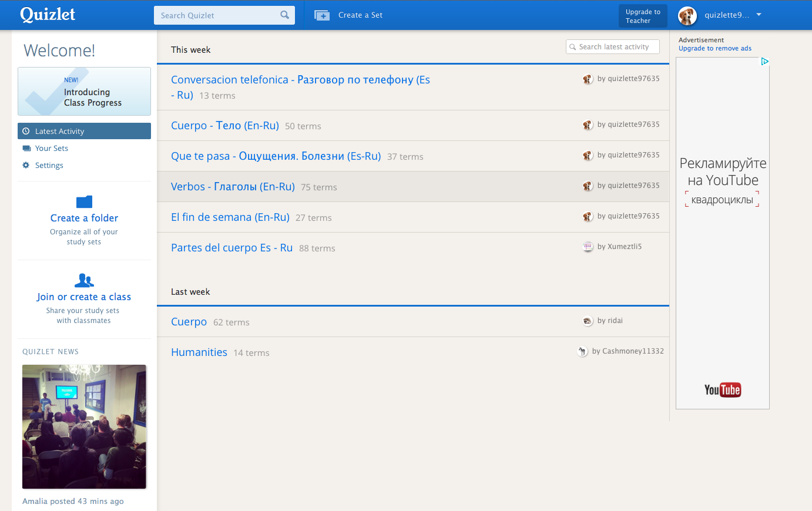812x511 pixels.
Task: Click the Quizlet News photo thumbnail
Action: pos(84,426)
